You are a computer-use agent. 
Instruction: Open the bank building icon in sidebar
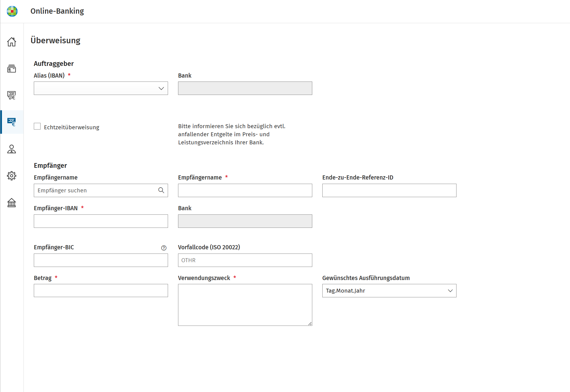point(11,203)
